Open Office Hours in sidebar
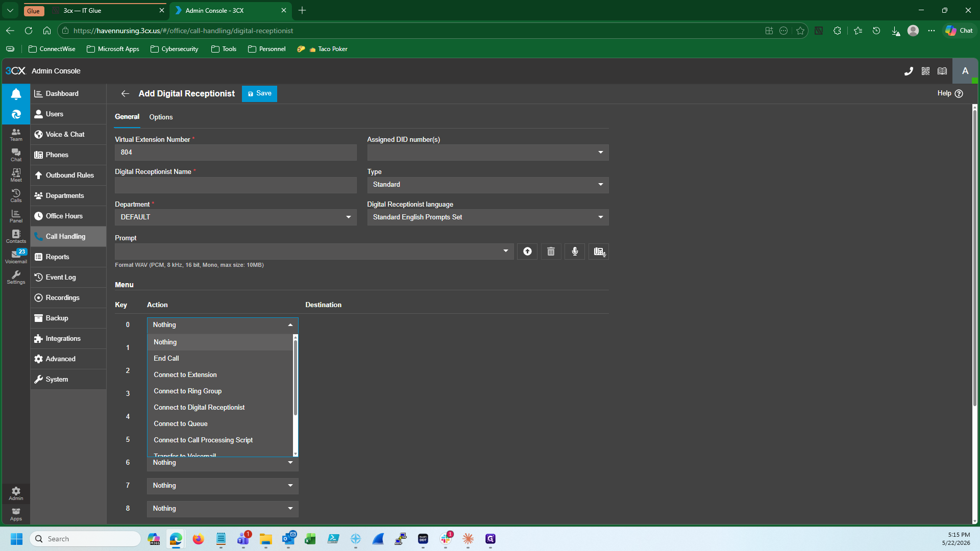The image size is (980, 551). [x=68, y=216]
